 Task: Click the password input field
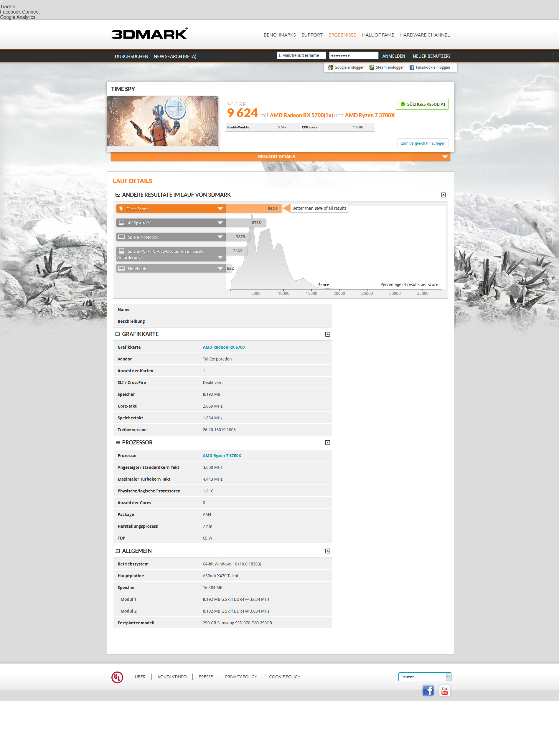tap(354, 55)
